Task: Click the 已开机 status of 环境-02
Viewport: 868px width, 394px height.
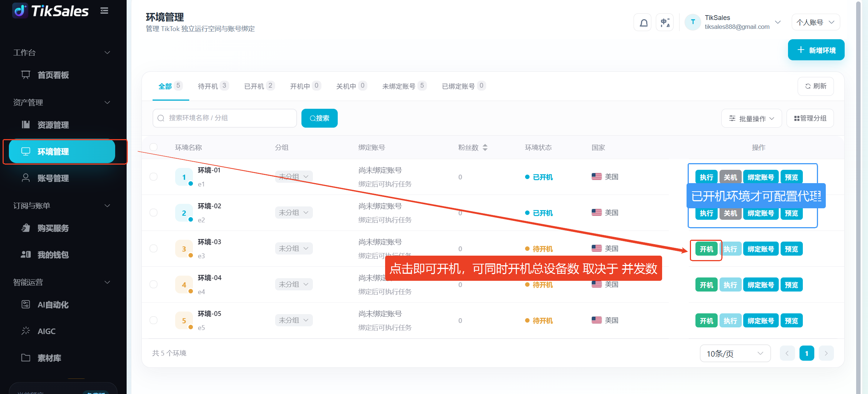Action: [539, 213]
